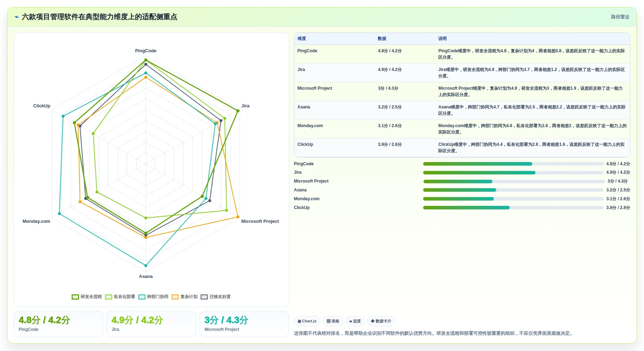The height and width of the screenshot is (351, 644).
Task: Select the 数据 column header
Action: [x=382, y=39]
